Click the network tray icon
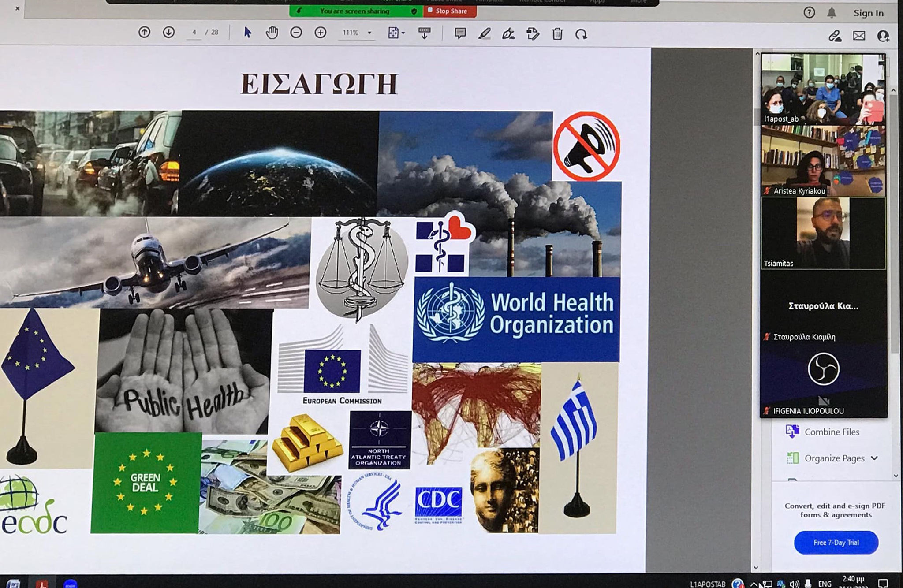Screen dimensions: 903x588 (768, 584)
